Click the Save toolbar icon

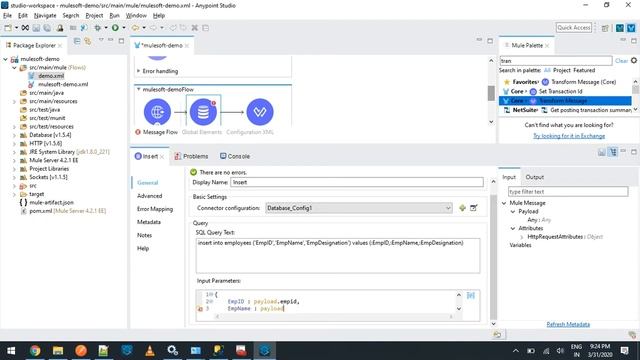pos(36,28)
